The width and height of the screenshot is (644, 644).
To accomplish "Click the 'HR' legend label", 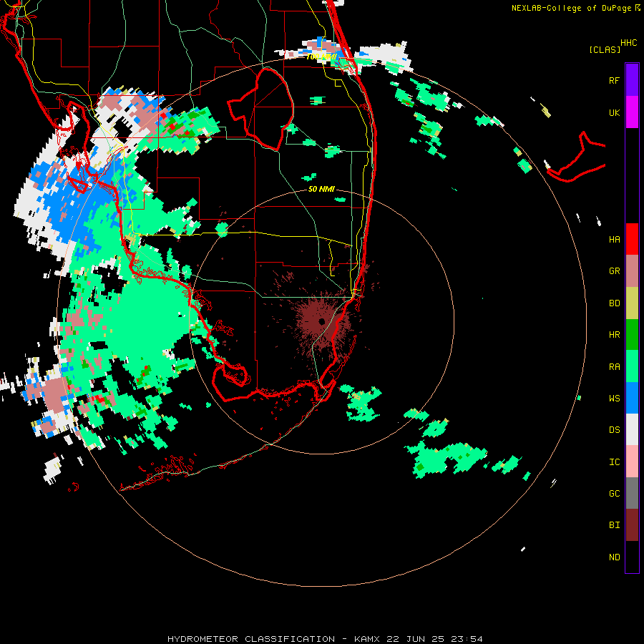I will point(614,335).
